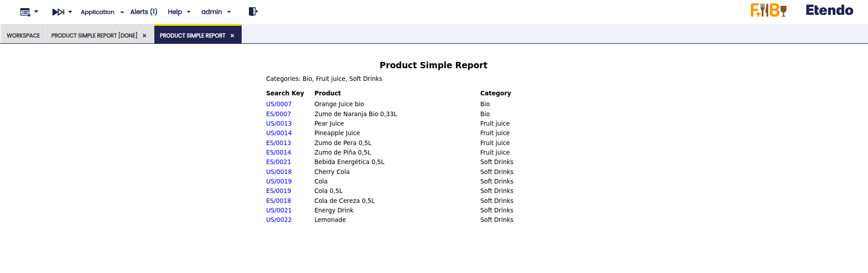Open the ES/0013 product link
The height and width of the screenshot is (273, 868).
click(x=278, y=143)
